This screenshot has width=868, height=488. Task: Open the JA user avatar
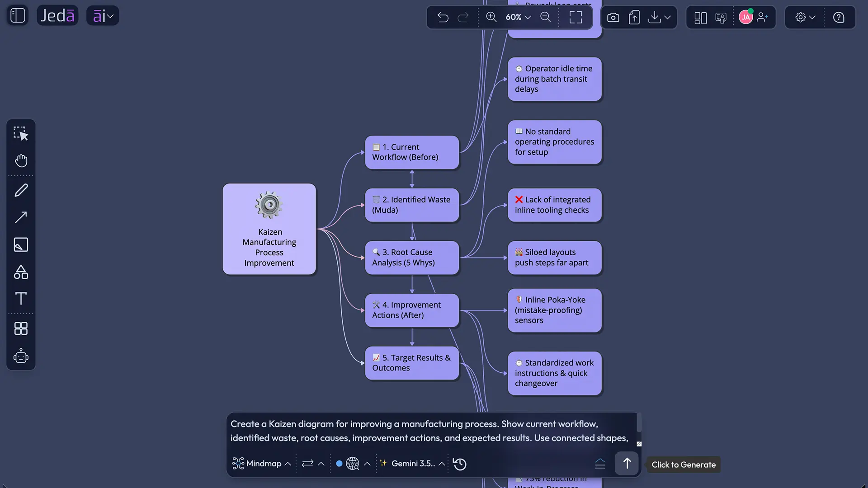click(x=745, y=18)
